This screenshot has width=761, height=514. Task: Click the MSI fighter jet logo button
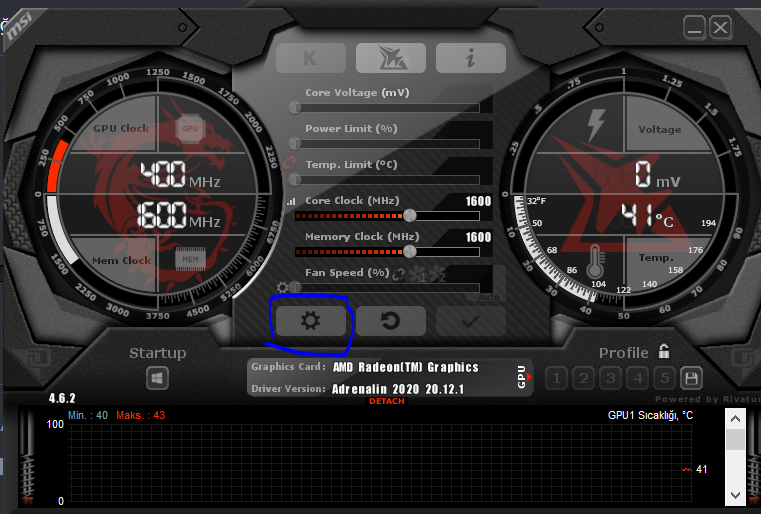click(x=391, y=58)
